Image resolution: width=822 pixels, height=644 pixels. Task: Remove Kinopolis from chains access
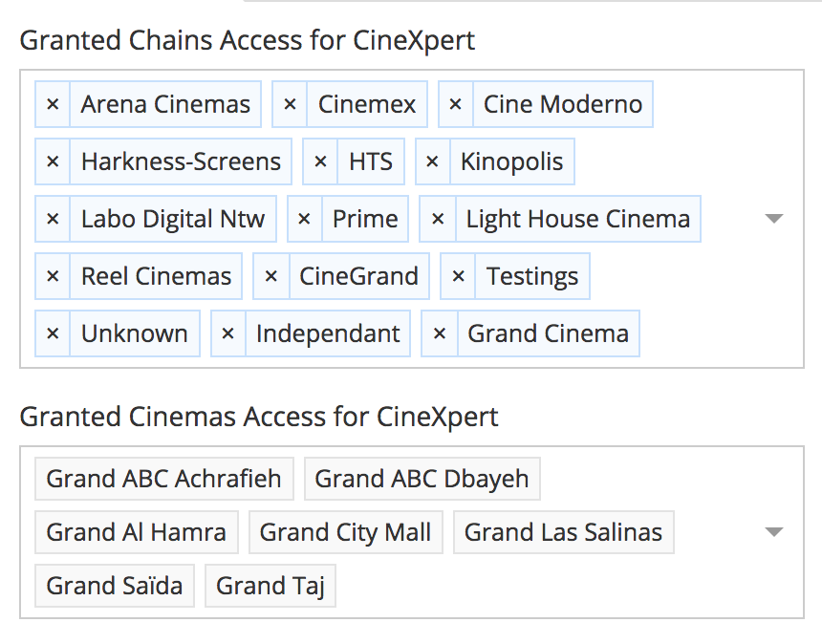coord(432,161)
